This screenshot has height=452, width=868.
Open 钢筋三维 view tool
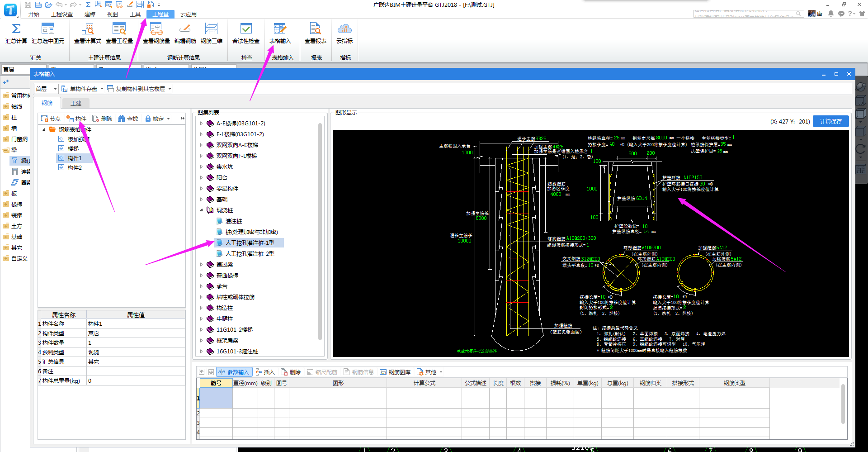(x=212, y=33)
